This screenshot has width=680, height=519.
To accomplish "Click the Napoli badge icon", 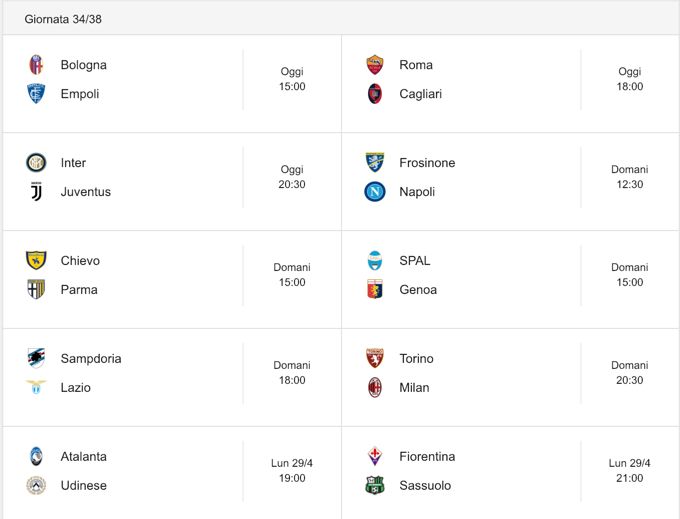I will 375,192.
